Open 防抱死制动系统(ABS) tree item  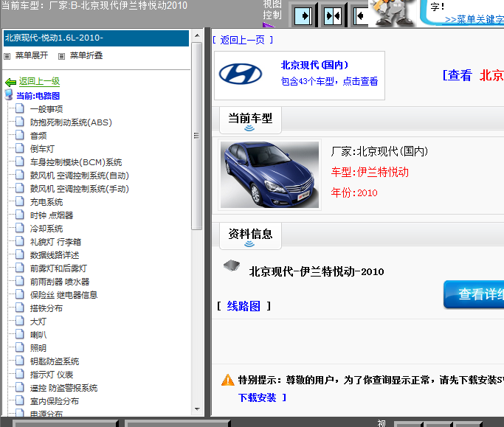71,122
